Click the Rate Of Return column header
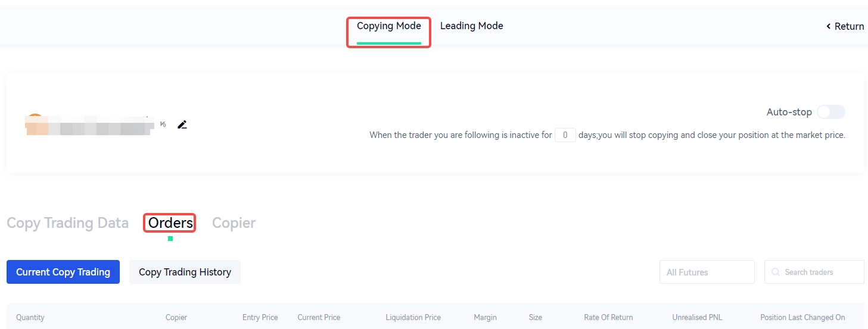Viewport: 868px width, 329px height. pyautogui.click(x=608, y=318)
